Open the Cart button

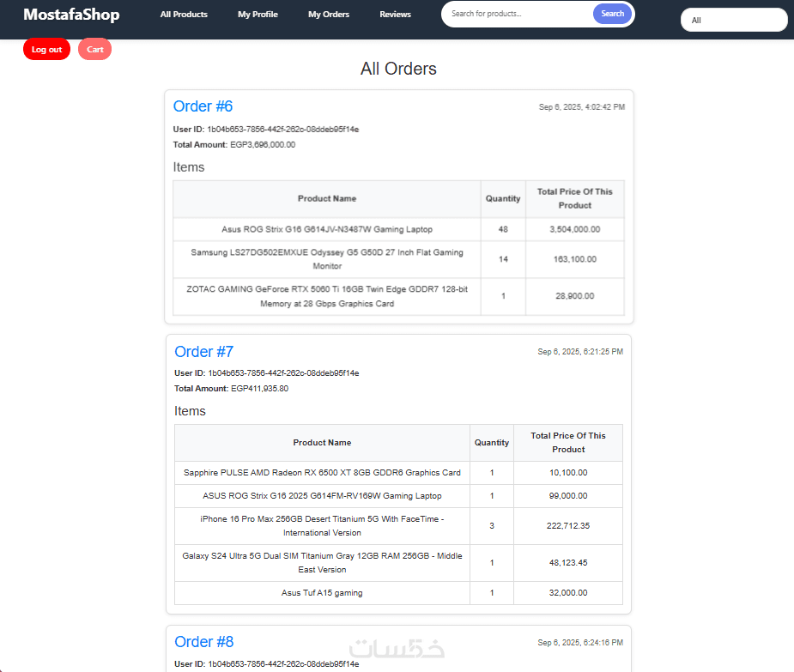point(94,49)
